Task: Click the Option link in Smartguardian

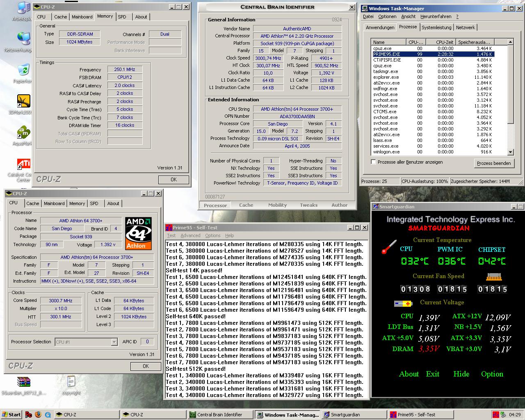Action: coord(492,374)
